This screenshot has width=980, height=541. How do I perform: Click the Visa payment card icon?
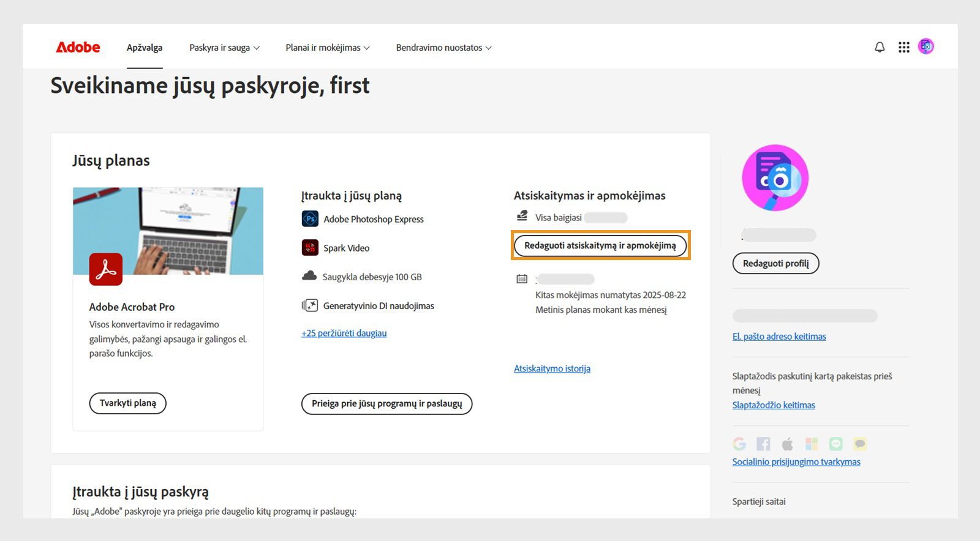click(522, 215)
